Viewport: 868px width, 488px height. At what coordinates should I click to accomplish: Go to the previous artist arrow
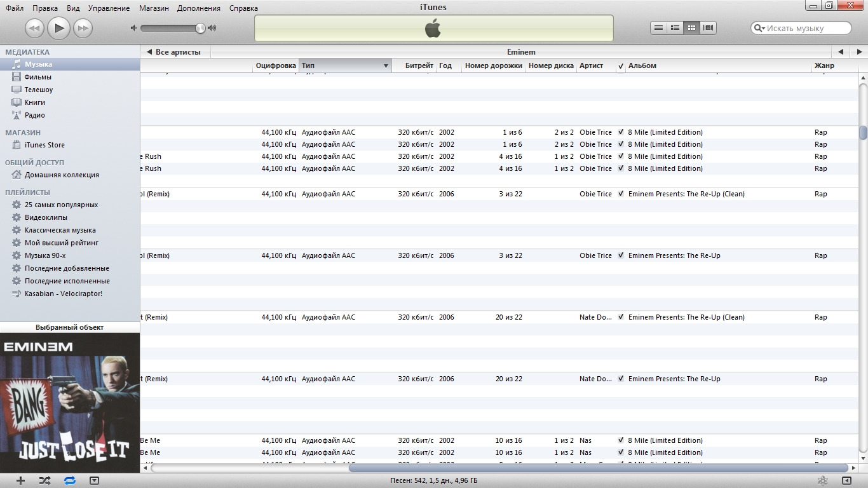coord(840,52)
